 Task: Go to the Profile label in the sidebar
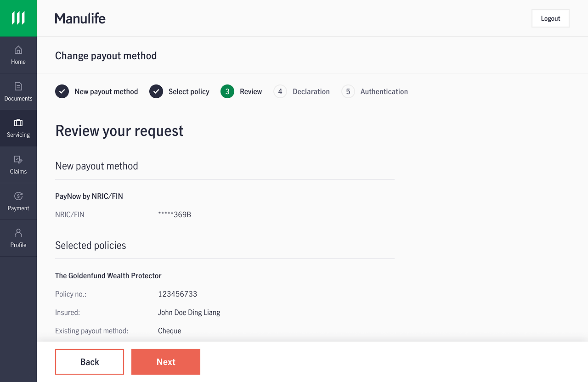coord(18,245)
